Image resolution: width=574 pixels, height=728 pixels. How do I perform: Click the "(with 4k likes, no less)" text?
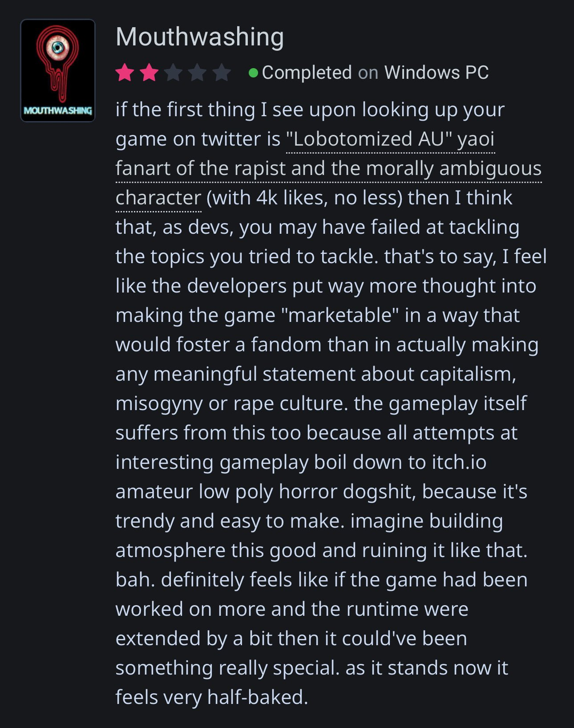[x=304, y=198]
